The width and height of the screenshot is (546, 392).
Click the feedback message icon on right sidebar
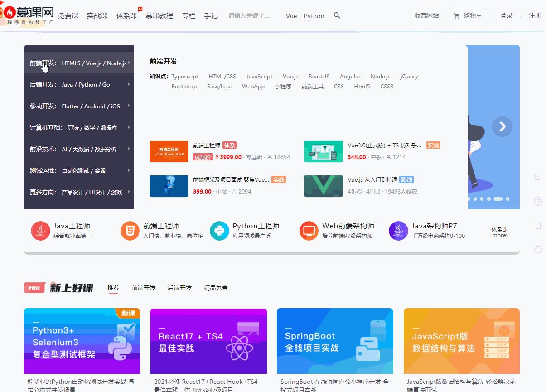pyautogui.click(x=538, y=177)
